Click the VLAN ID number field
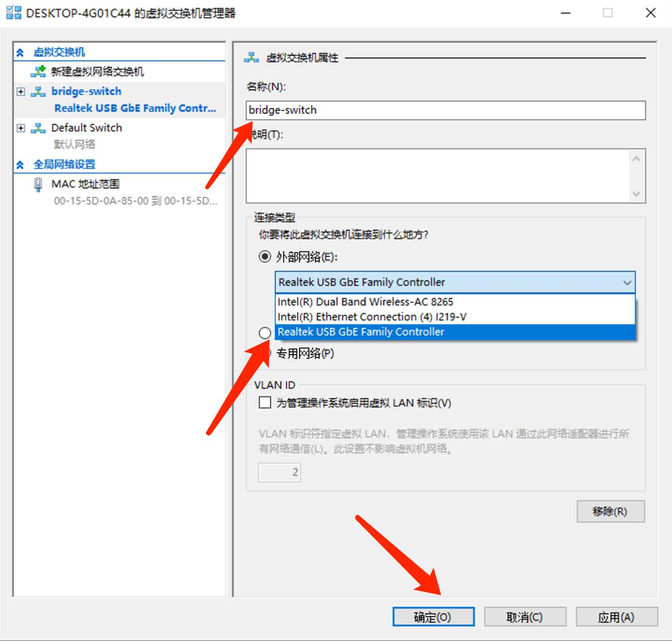672x641 pixels. (279, 472)
